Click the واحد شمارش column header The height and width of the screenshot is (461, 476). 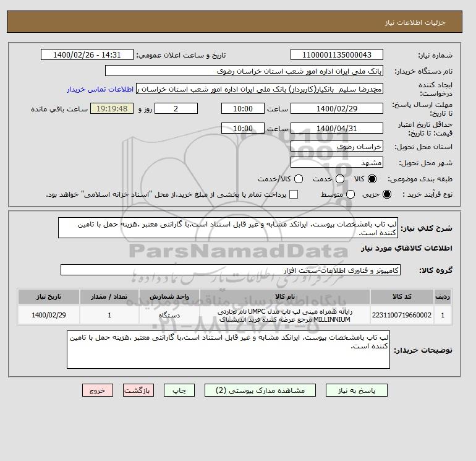(169, 296)
